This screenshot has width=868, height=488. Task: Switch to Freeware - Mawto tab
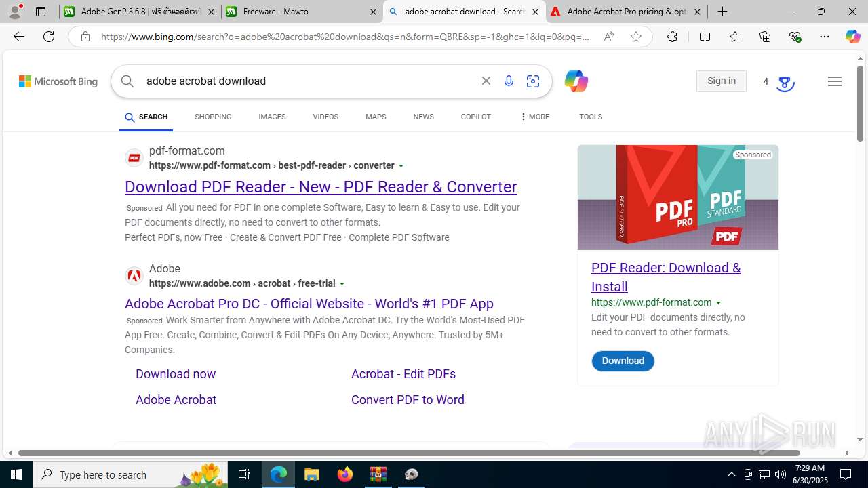[x=301, y=12]
